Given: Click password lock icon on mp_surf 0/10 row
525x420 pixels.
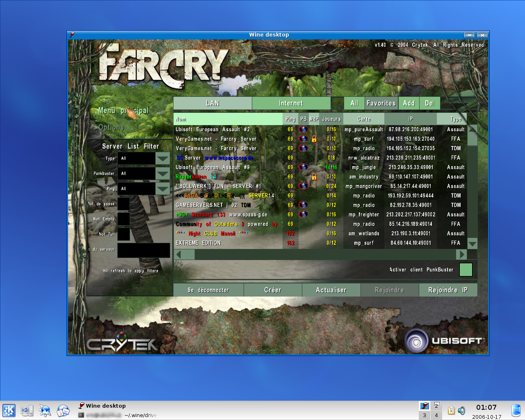Looking at the screenshot, I should coord(314,139).
